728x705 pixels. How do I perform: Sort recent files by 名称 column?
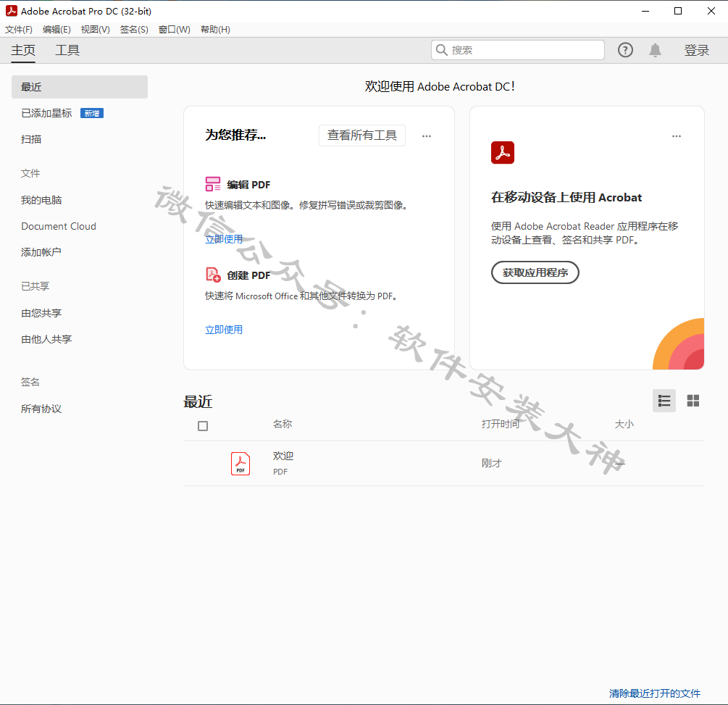283,424
